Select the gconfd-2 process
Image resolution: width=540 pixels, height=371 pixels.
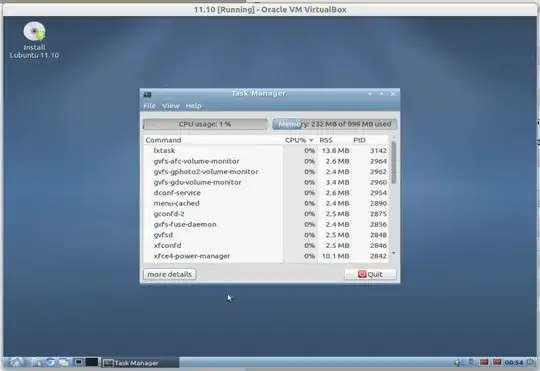(x=266, y=214)
